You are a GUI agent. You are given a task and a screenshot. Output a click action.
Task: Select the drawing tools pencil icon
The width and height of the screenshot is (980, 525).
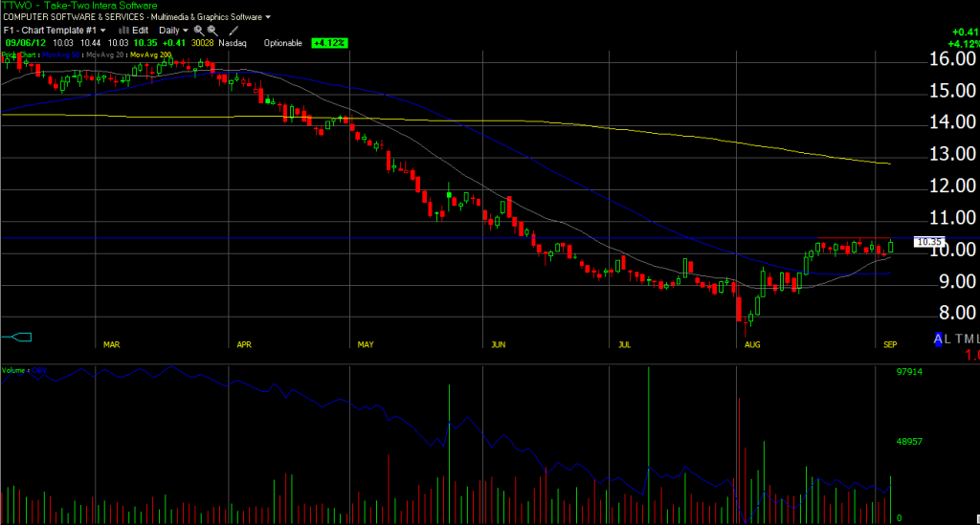pos(234,30)
